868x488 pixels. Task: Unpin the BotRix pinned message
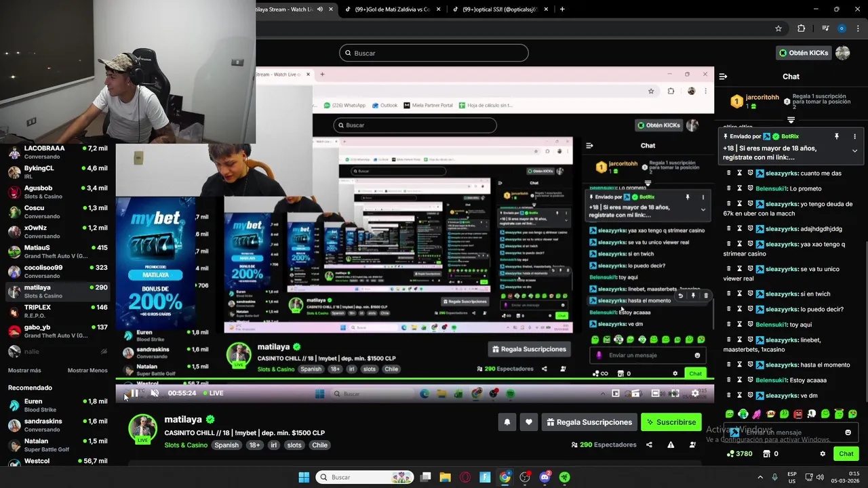(837, 136)
